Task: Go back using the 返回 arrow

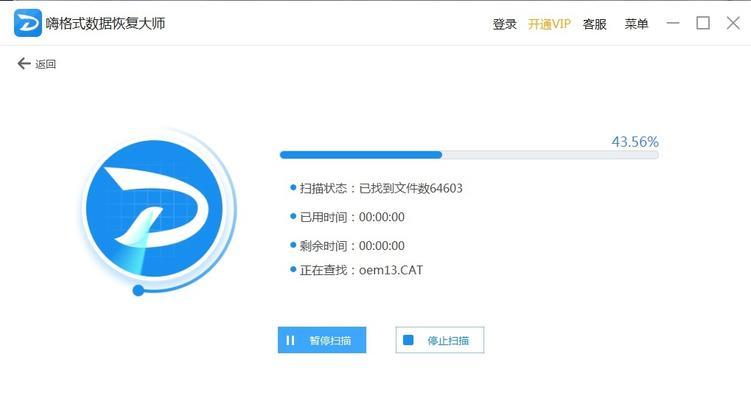Action: pos(36,64)
